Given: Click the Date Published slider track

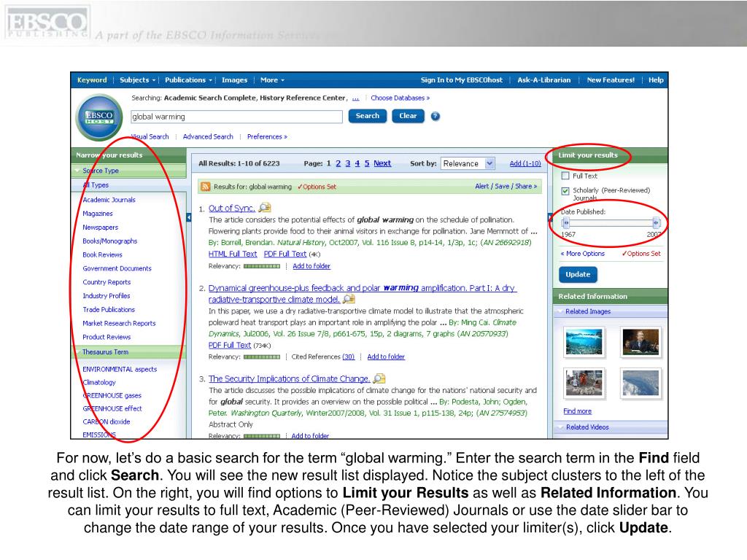Looking at the screenshot, I should coord(611,223).
